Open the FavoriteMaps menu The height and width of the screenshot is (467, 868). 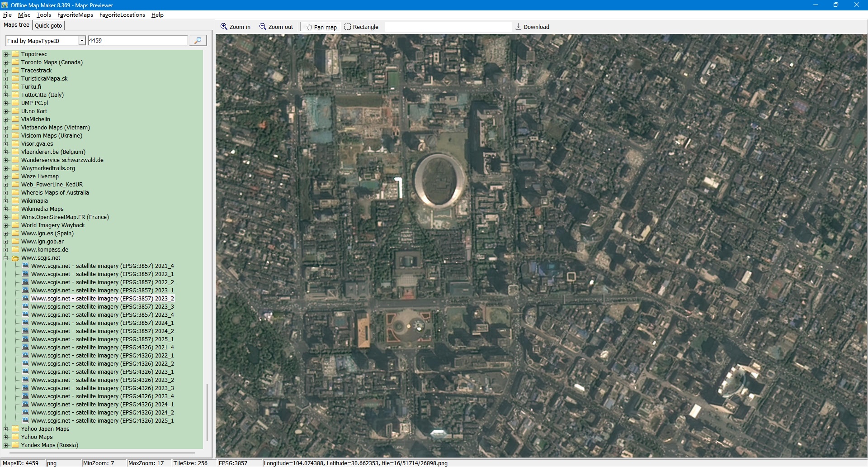[75, 15]
